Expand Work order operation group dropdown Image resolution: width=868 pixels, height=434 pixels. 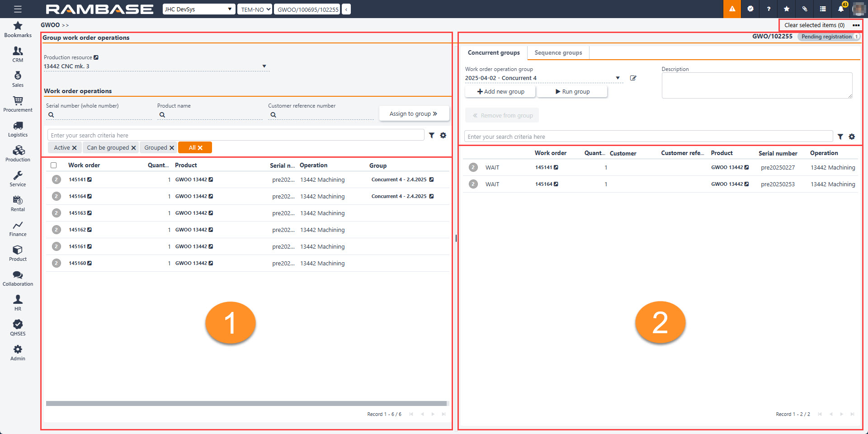click(x=618, y=78)
